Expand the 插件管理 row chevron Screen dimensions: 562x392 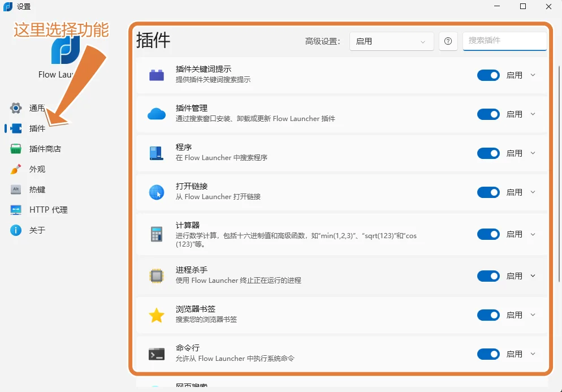click(x=533, y=114)
